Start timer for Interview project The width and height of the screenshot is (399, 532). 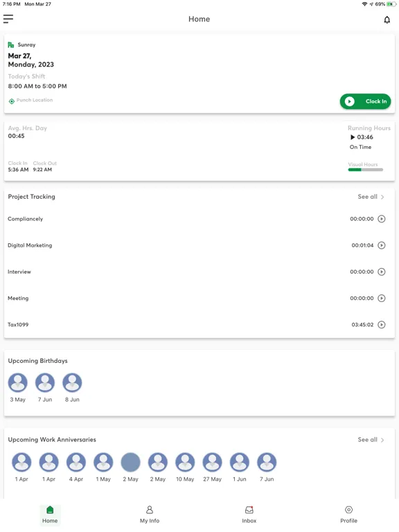[x=382, y=272]
